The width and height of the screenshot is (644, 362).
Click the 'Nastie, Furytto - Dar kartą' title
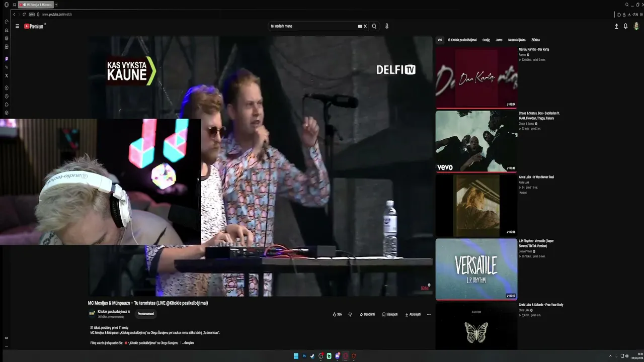[x=534, y=49]
